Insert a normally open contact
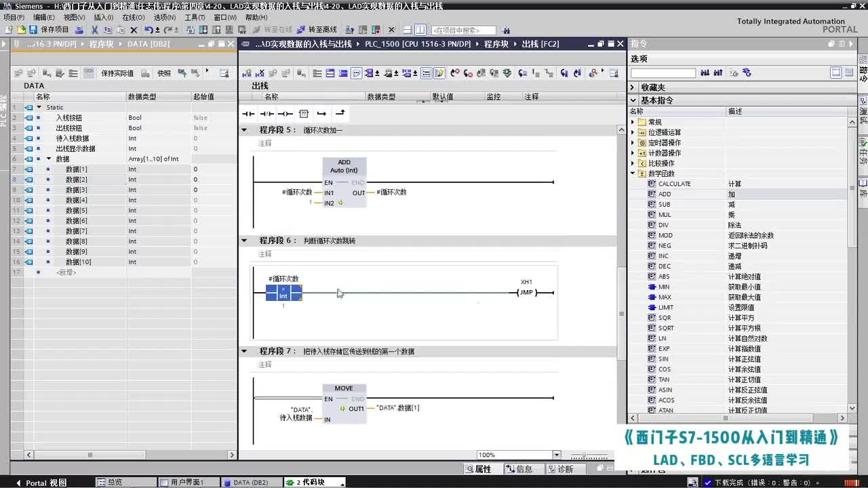The image size is (868, 488). point(248,113)
